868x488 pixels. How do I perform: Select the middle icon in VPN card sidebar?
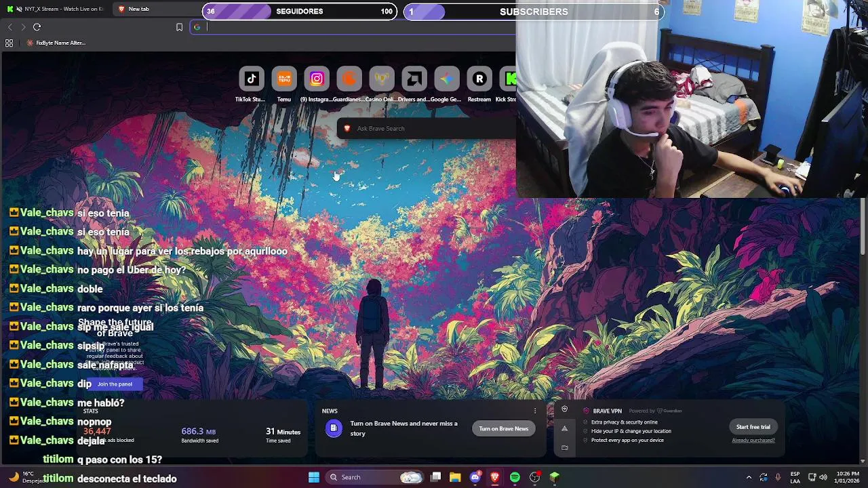[564, 428]
